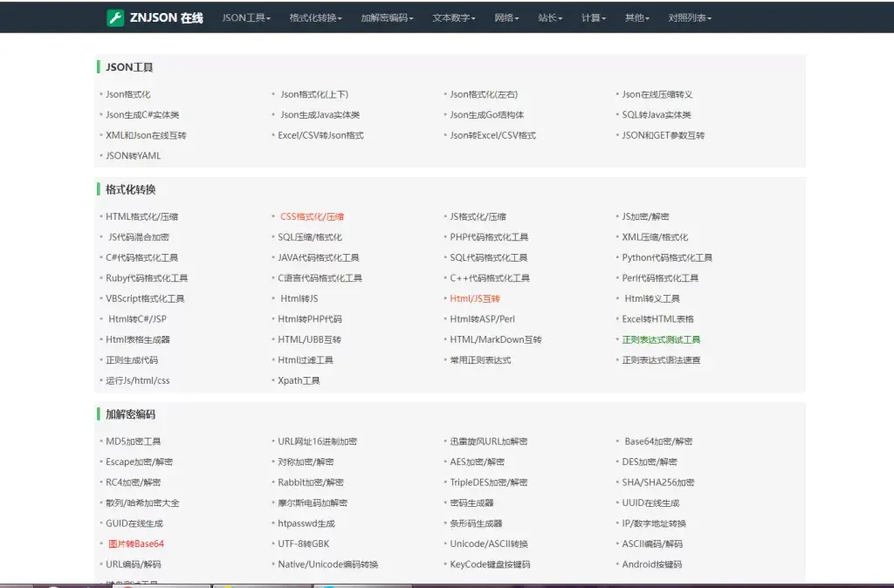Click the ZNJSON wrench logo icon

click(115, 17)
